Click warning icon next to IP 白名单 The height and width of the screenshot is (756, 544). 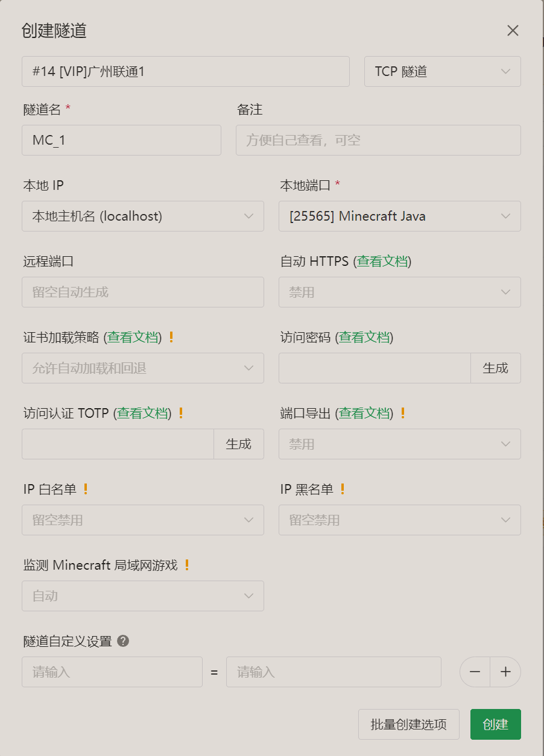86,489
